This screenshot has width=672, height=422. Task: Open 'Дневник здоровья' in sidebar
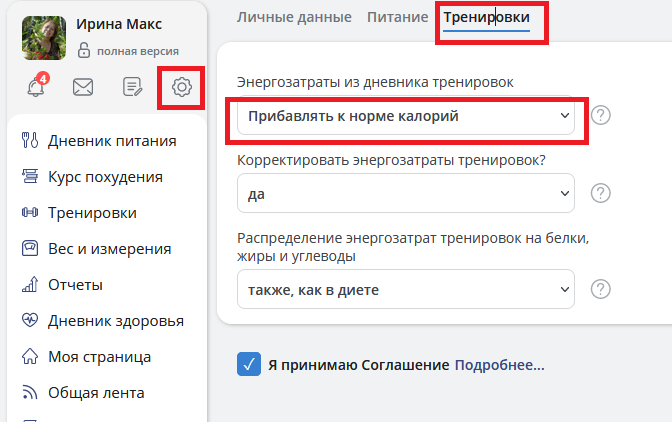point(115,321)
